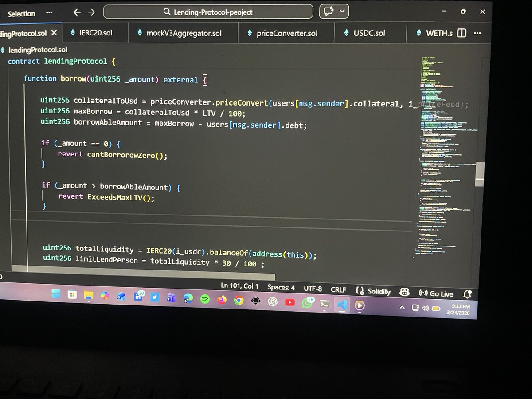532x399 pixels.
Task: Open Google Chrome from taskbar
Action: pyautogui.click(x=239, y=301)
